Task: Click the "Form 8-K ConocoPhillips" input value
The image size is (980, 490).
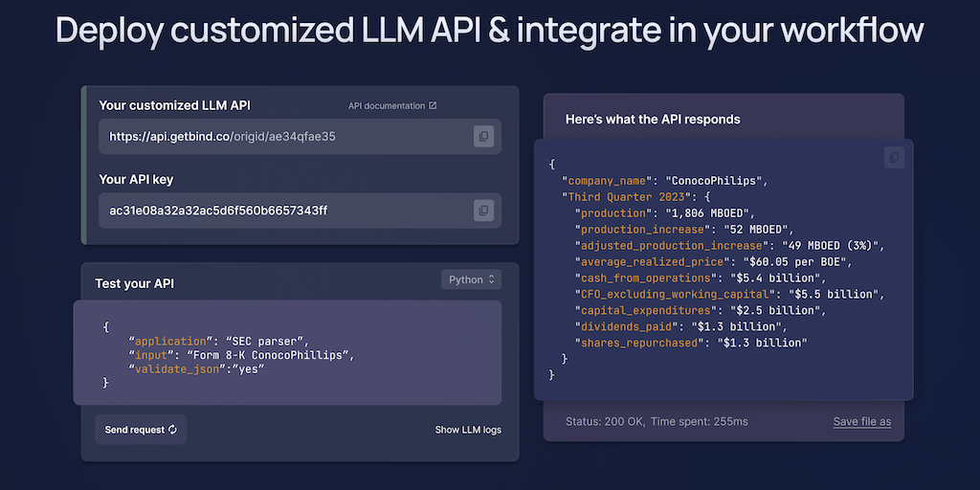Action: pos(270,355)
